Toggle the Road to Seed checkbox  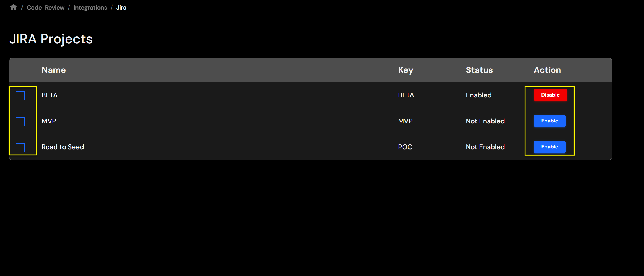[20, 148]
